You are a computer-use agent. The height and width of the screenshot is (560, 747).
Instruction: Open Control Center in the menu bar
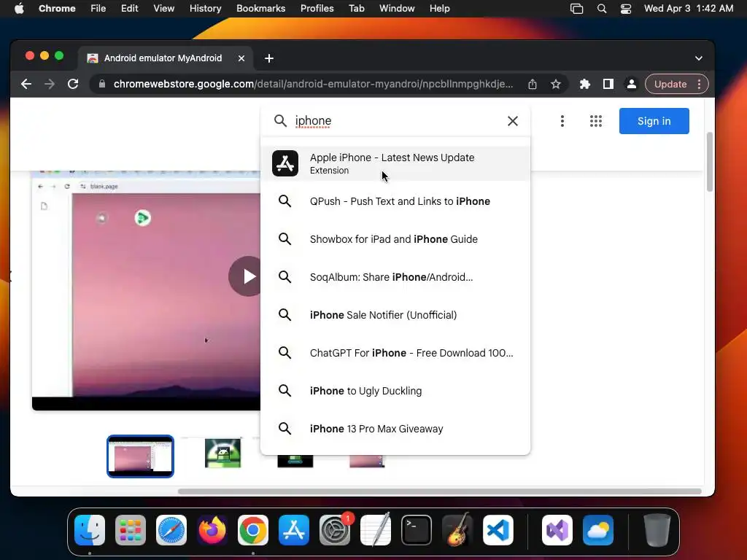coord(625,9)
